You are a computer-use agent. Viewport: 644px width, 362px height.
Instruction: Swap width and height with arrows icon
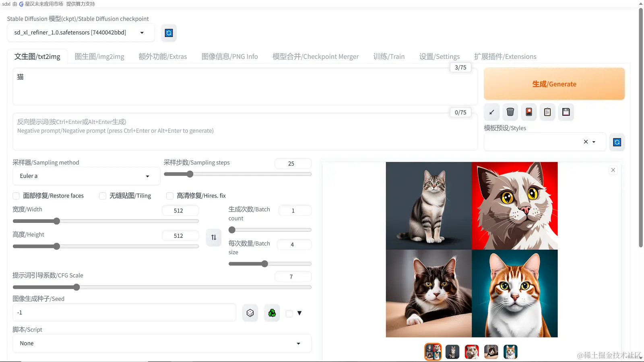pos(213,237)
